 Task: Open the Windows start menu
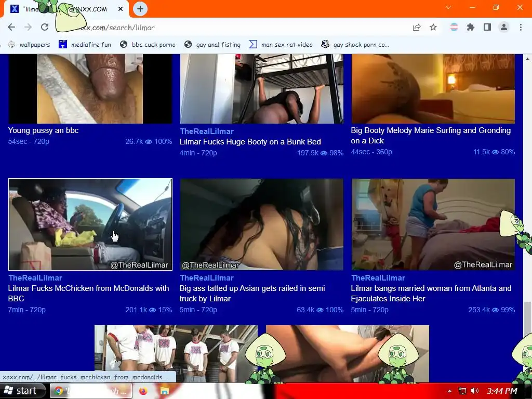coord(22,391)
